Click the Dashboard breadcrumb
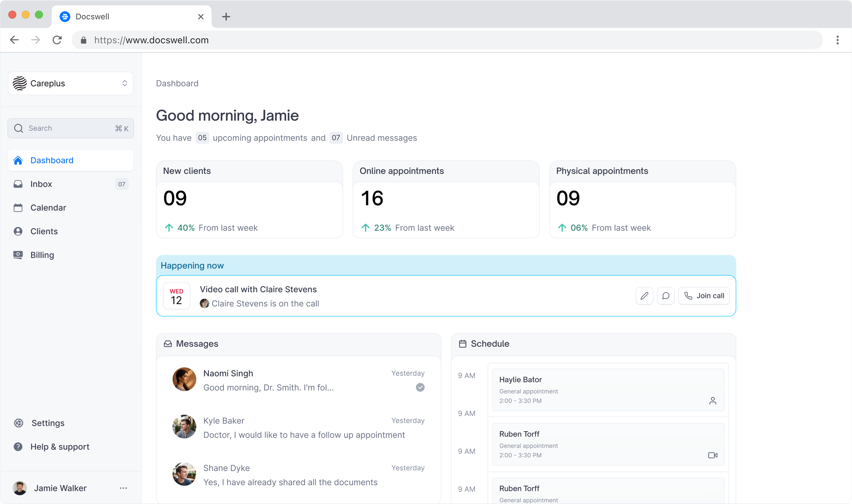The width and height of the screenshot is (852, 504). coord(177,84)
